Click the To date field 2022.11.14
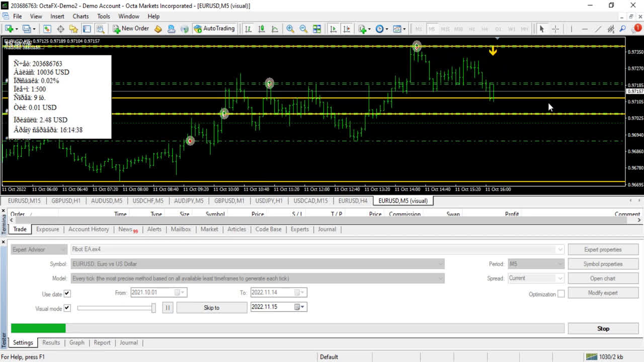This screenshot has height=362, width=644. tap(278, 293)
